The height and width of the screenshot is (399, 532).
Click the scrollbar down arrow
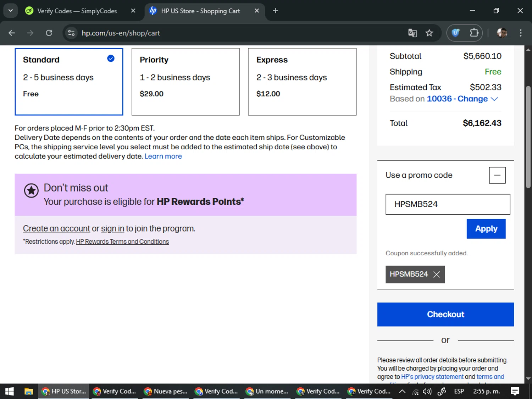[x=528, y=379]
